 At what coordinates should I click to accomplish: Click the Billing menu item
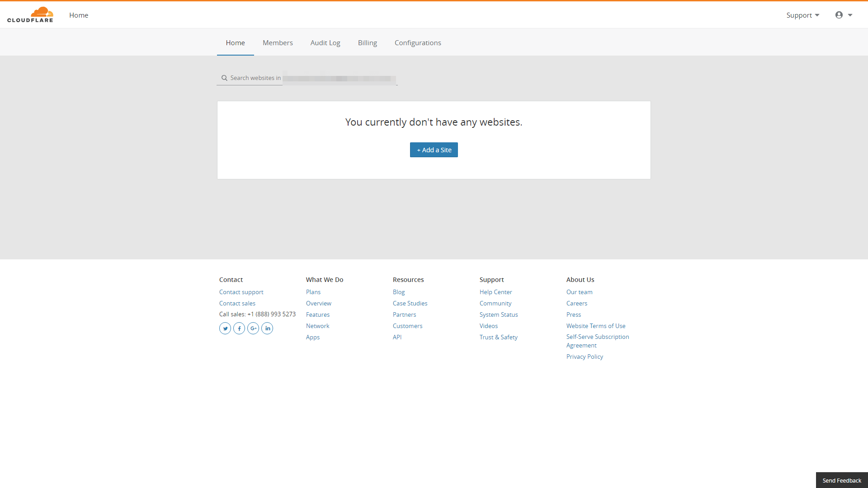click(x=367, y=42)
